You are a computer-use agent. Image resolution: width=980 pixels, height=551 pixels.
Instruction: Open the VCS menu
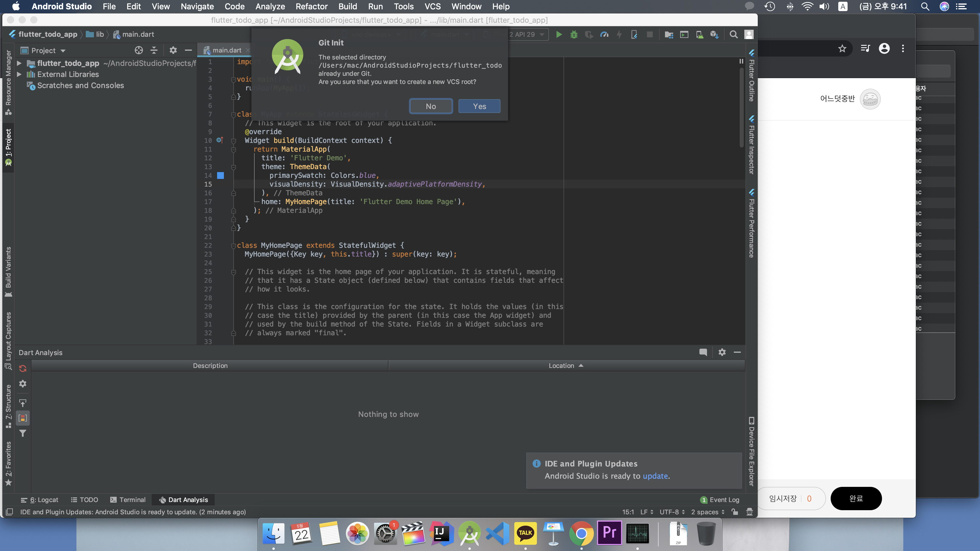click(432, 6)
